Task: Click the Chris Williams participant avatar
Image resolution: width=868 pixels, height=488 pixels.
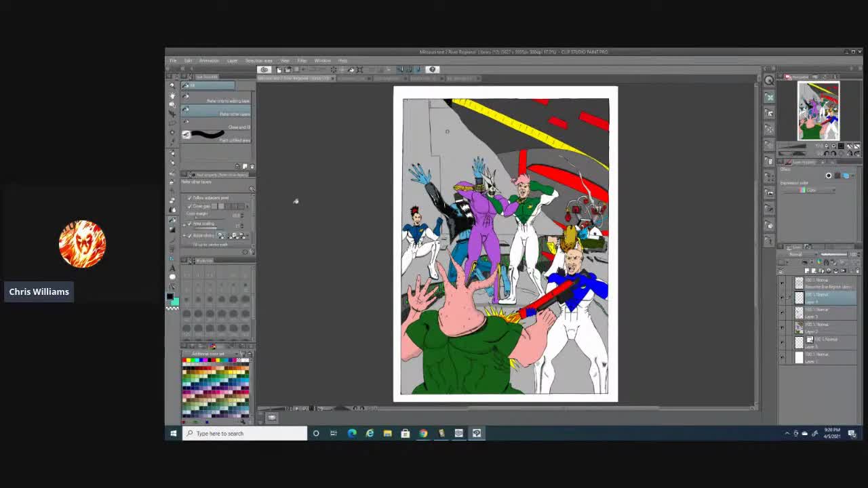Action: [82, 244]
